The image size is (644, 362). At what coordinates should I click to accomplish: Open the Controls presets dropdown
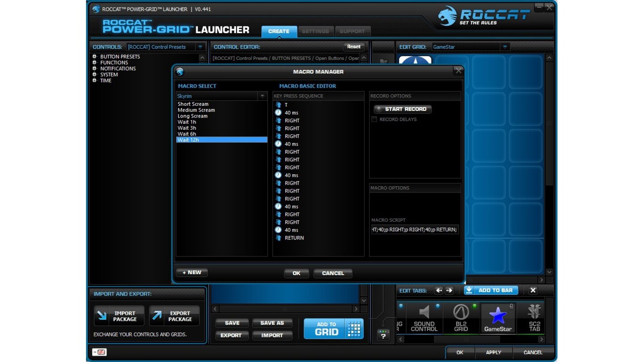(x=200, y=47)
